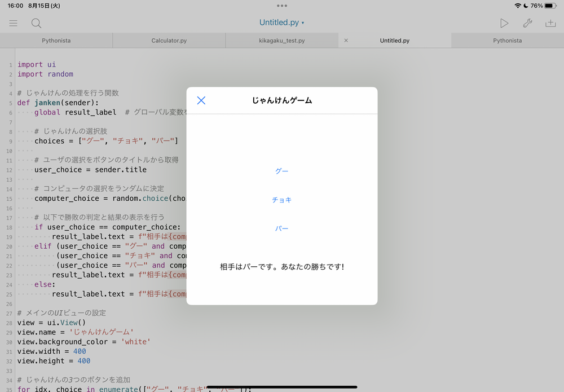Switch to the kikagaku_test.py tab
The height and width of the screenshot is (392, 564).
(x=281, y=41)
